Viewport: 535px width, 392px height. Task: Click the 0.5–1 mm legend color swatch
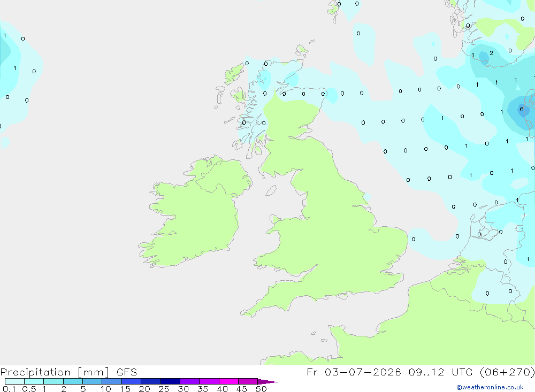[34, 381]
